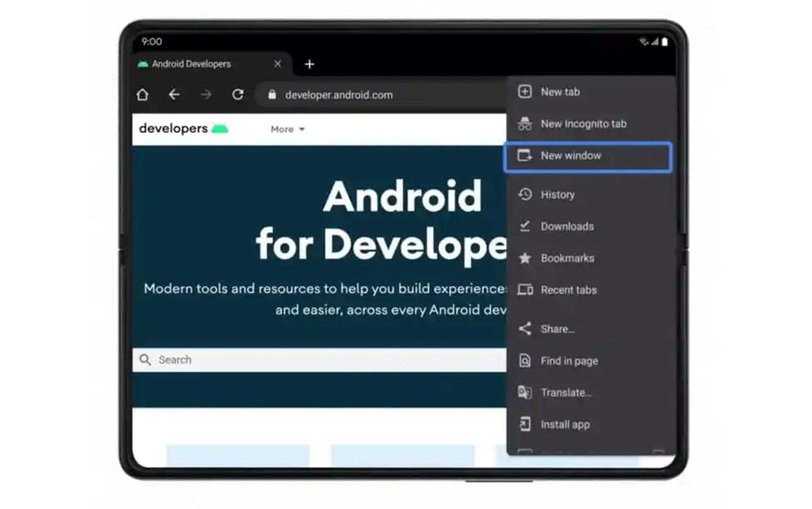Click the Share icon
This screenshot has height=509, width=812.
coord(525,328)
